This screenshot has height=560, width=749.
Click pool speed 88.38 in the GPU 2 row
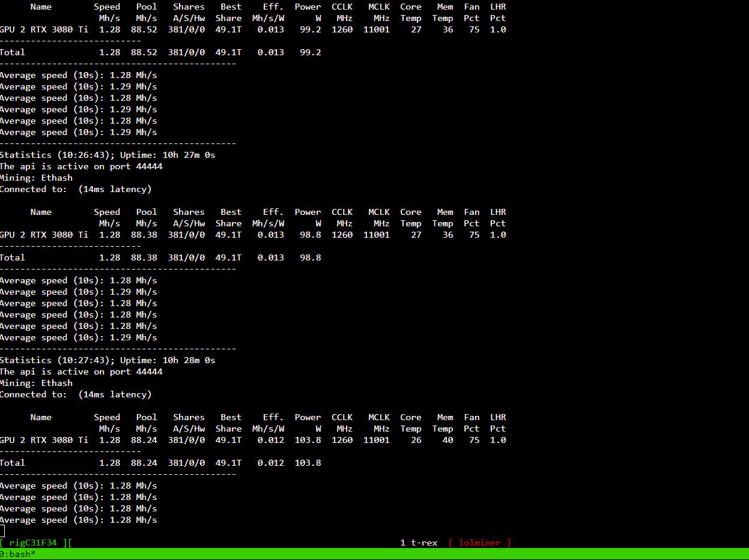click(x=144, y=235)
